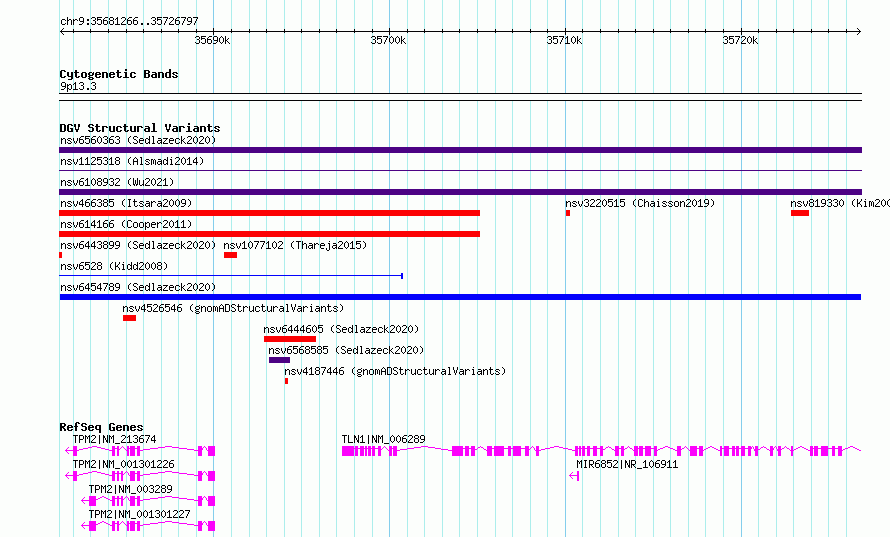The width and height of the screenshot is (890, 537).
Task: Click the nsv6528 (Kidd2008) label text
Action: pyautogui.click(x=114, y=266)
